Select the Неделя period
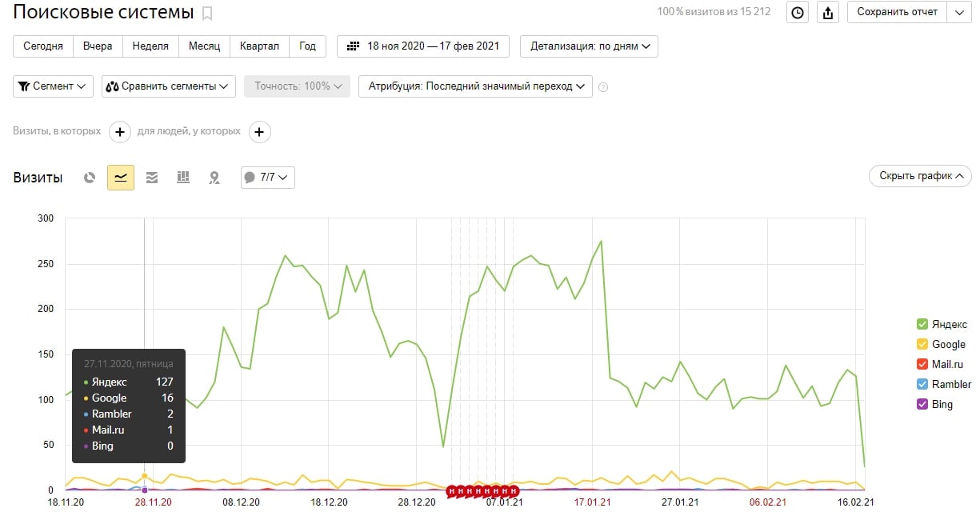The width and height of the screenshot is (980, 528). point(150,46)
